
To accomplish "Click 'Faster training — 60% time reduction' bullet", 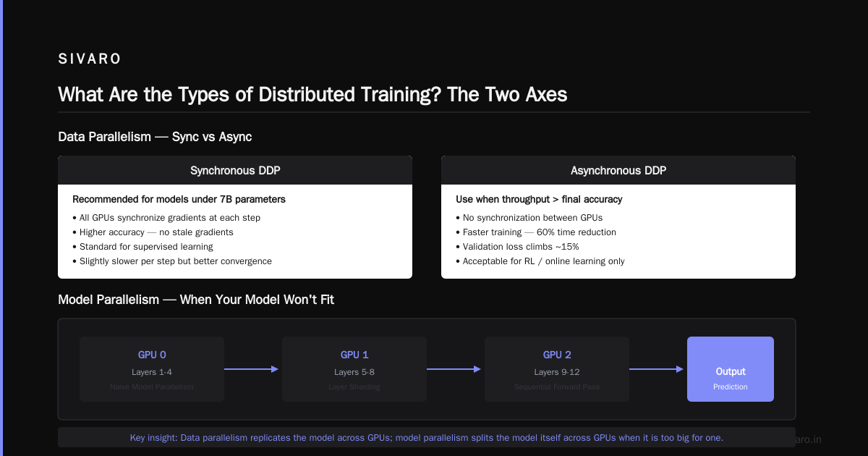I will click(536, 232).
